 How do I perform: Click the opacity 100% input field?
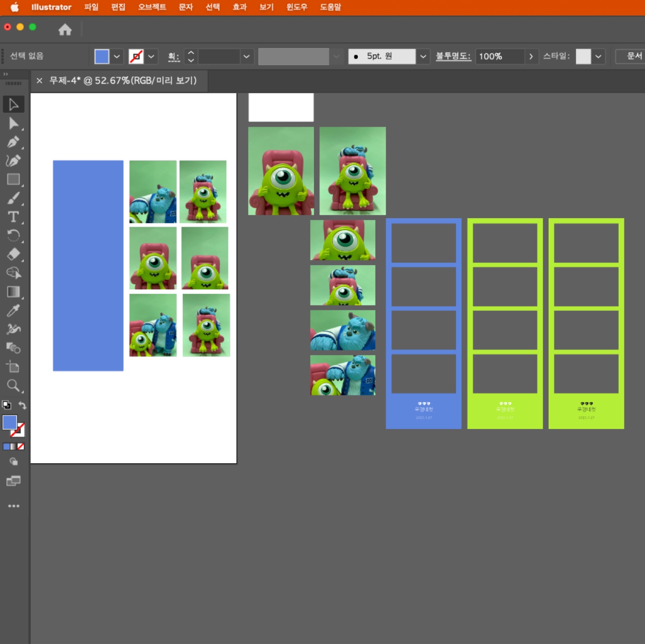pyautogui.click(x=500, y=56)
